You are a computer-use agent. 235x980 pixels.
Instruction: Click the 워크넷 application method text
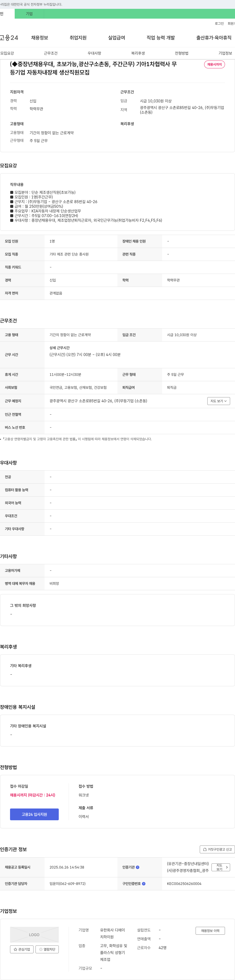[84, 795]
